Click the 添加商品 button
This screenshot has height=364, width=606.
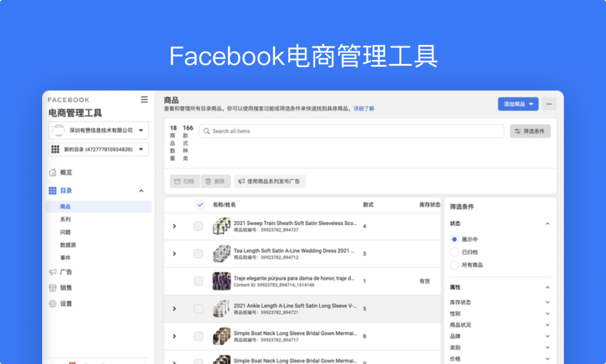point(518,104)
